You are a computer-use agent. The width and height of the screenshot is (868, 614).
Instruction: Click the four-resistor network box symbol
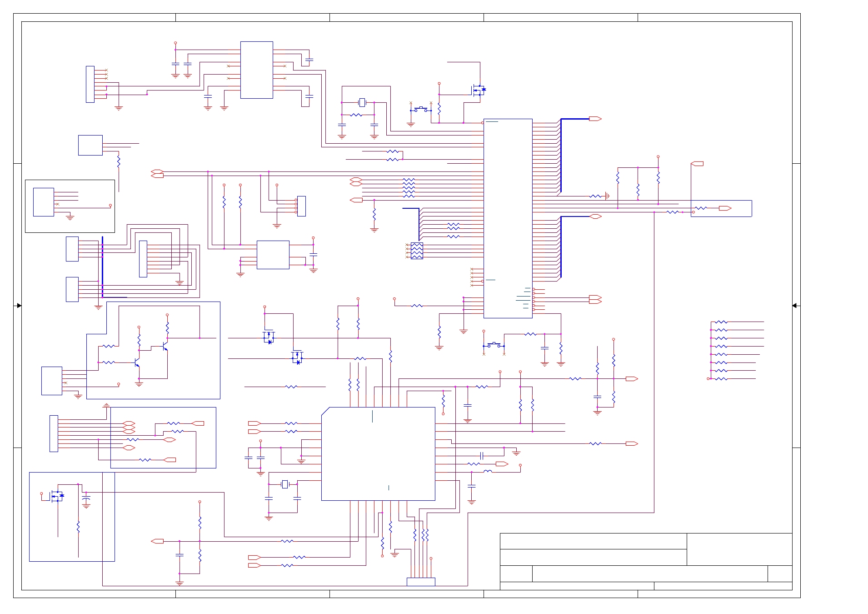tap(417, 251)
